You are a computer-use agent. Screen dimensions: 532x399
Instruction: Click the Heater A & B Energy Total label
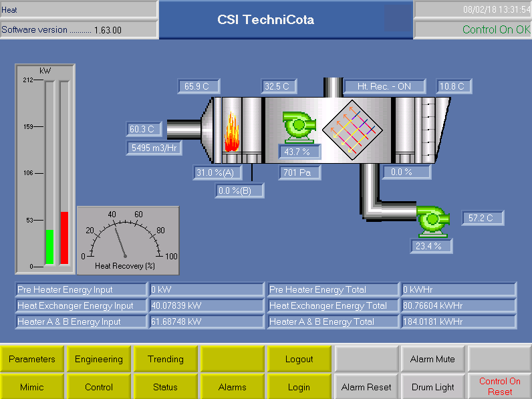point(334,321)
